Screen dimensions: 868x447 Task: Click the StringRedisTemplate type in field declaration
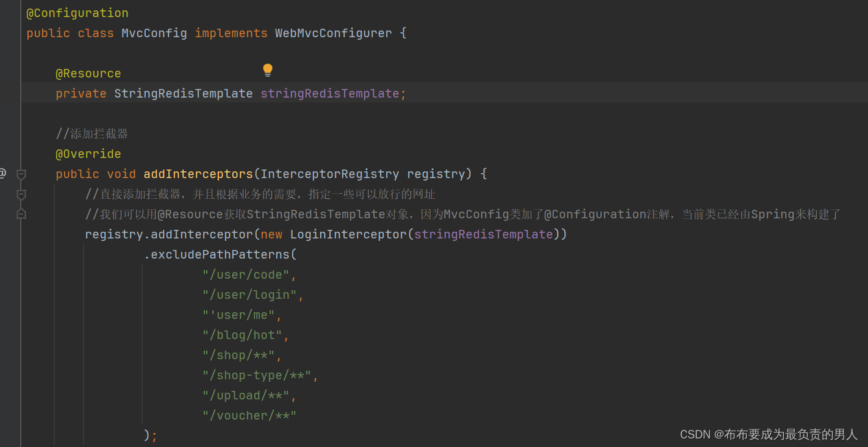pos(183,93)
